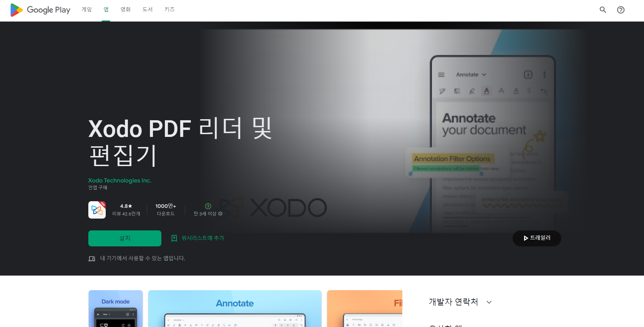
Task: Open Xodo Technologies Inc. developer link
Action: 120,180
